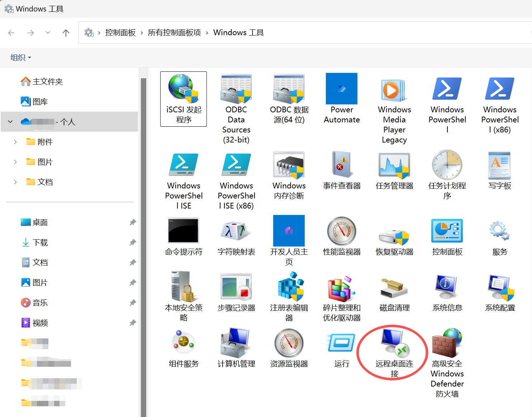Open ODBC Data Sources (32-bit)

[236, 109]
